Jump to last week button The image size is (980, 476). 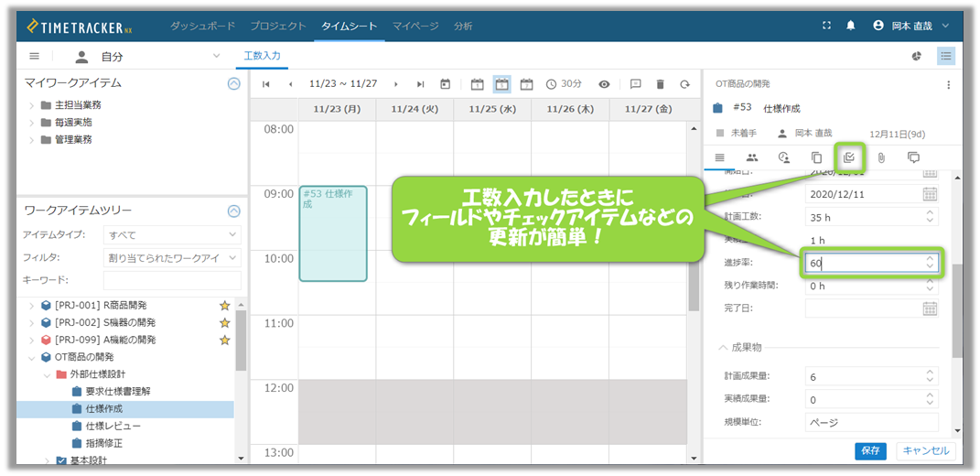click(x=421, y=84)
